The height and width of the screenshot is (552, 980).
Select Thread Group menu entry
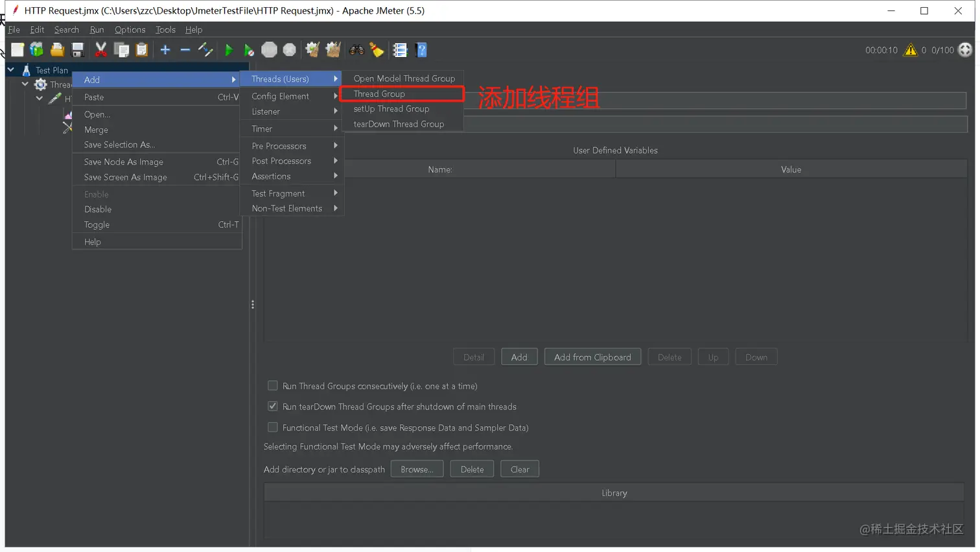(402, 94)
